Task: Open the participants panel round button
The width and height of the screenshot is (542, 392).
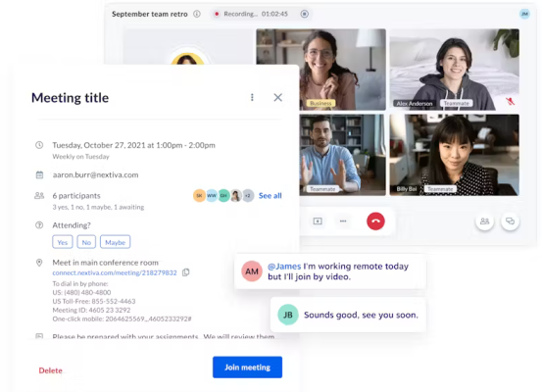Action: point(484,221)
